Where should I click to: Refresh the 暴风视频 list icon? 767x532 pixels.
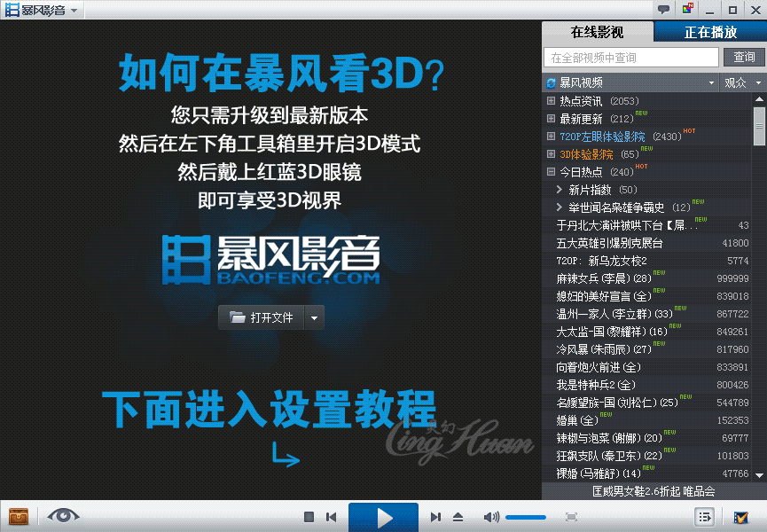(x=552, y=83)
